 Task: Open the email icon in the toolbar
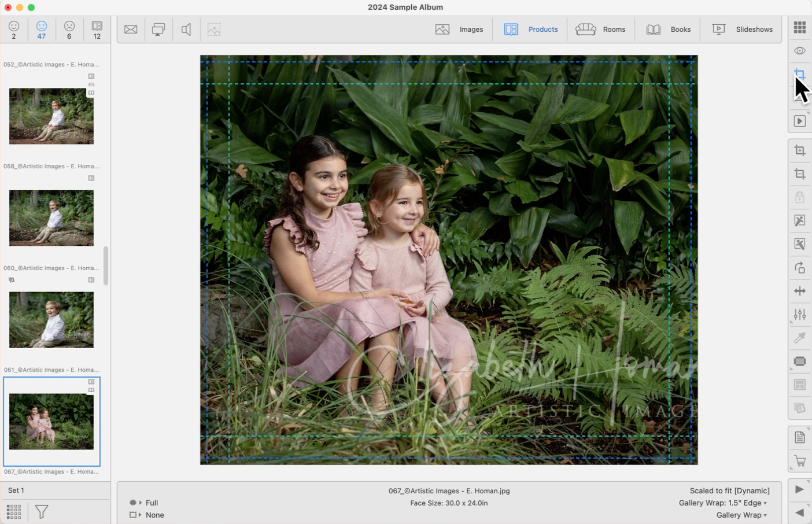[x=131, y=29]
